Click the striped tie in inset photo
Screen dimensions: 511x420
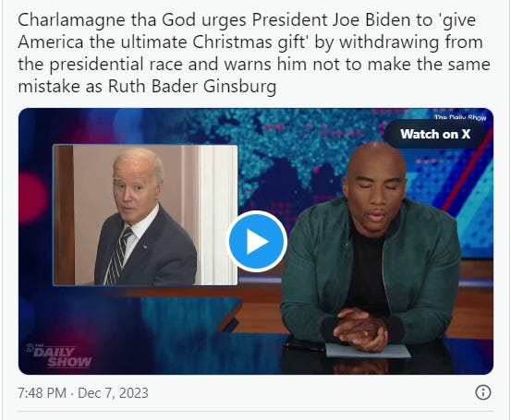tap(120, 255)
